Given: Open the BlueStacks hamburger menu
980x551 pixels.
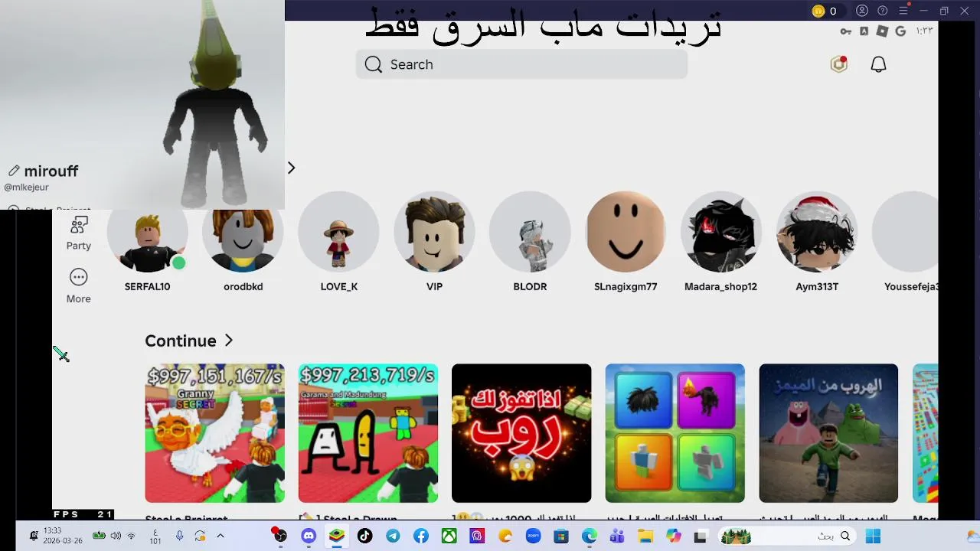Looking at the screenshot, I should [x=903, y=11].
